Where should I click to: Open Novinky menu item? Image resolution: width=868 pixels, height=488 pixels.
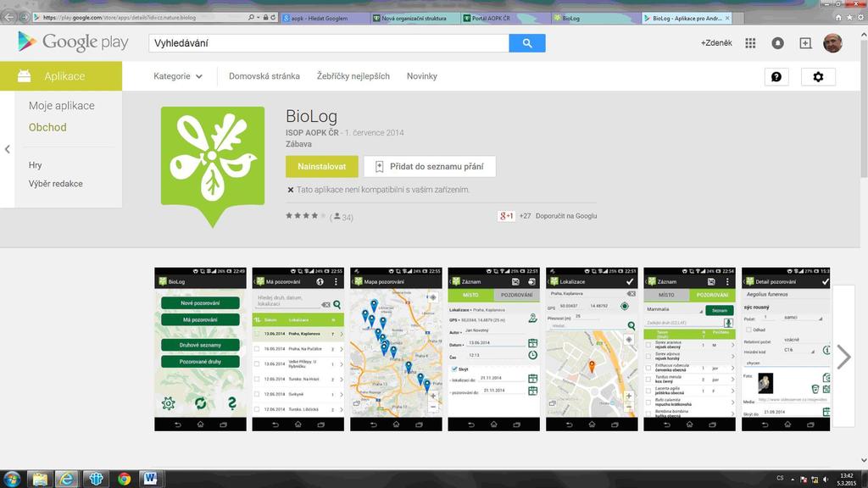[x=422, y=76]
